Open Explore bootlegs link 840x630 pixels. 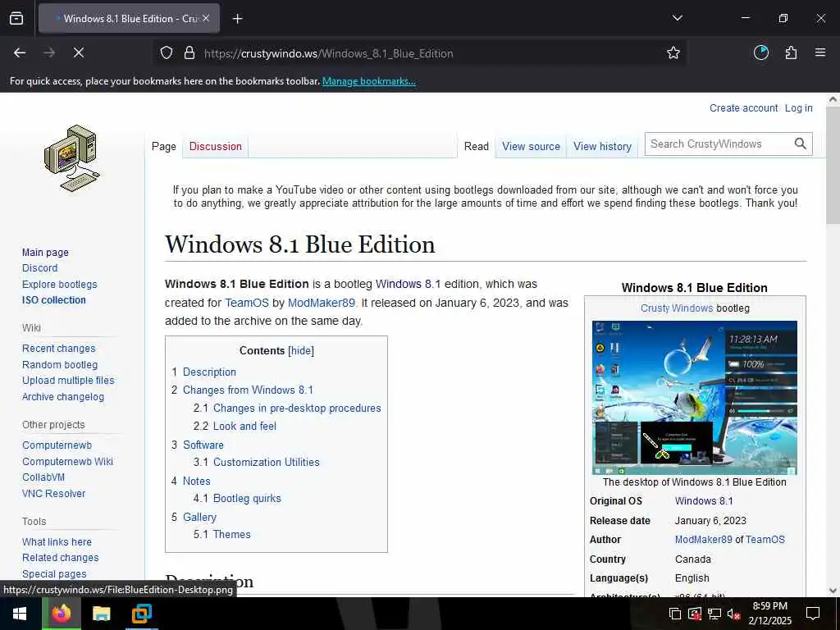[59, 285]
